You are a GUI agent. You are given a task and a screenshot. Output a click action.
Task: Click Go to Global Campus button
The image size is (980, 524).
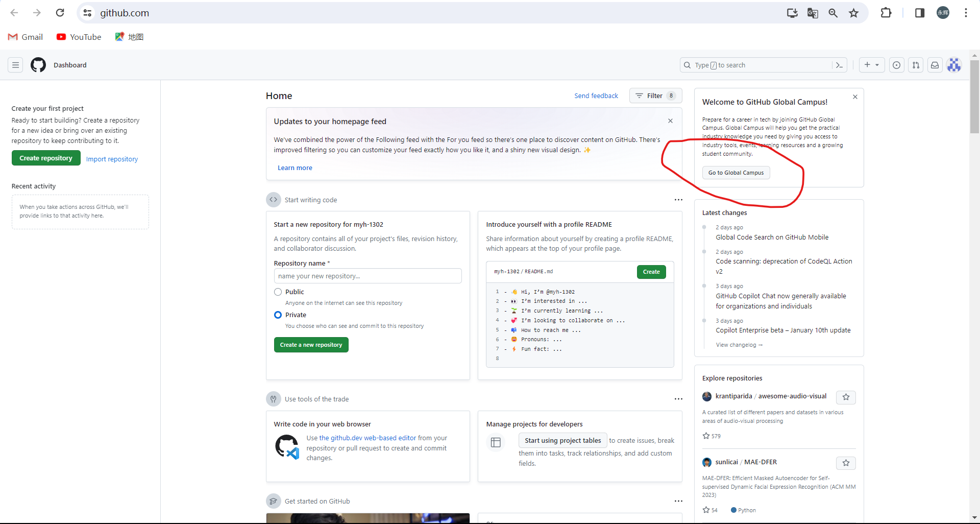click(736, 173)
